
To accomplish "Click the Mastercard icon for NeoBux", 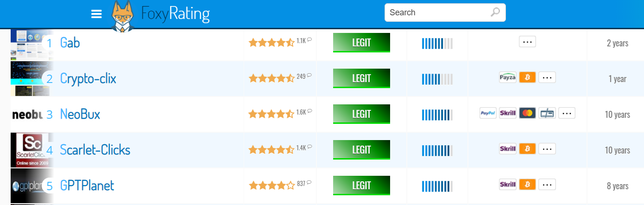I will pos(527,113).
